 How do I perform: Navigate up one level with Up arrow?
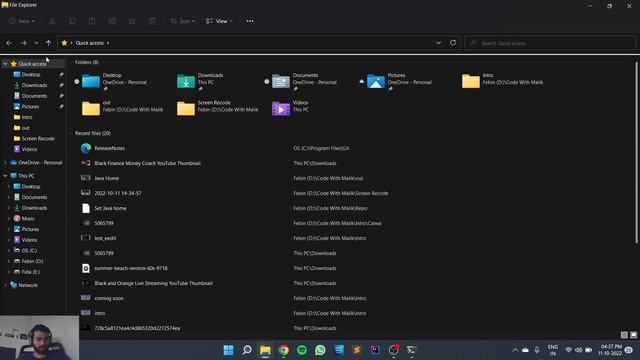coord(49,43)
